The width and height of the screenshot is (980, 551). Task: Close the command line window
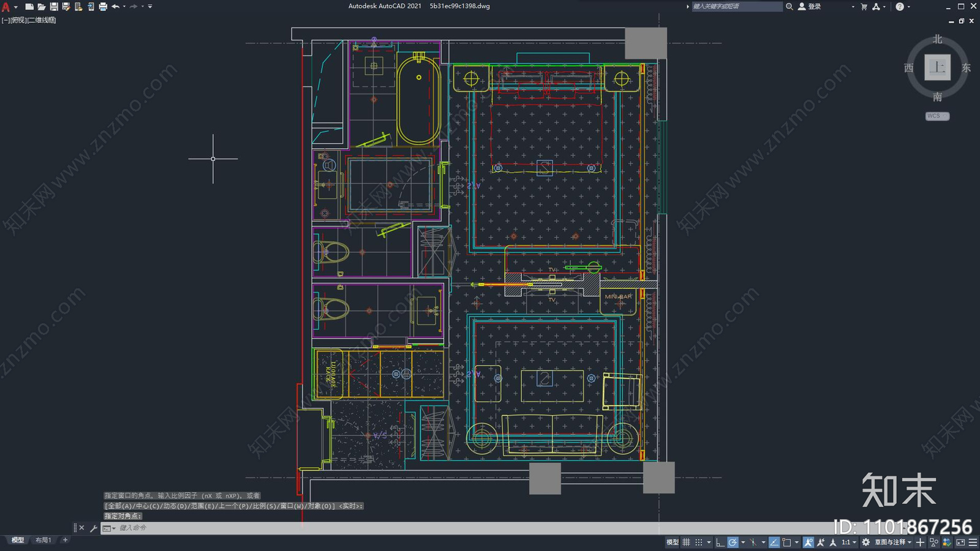pos(81,528)
